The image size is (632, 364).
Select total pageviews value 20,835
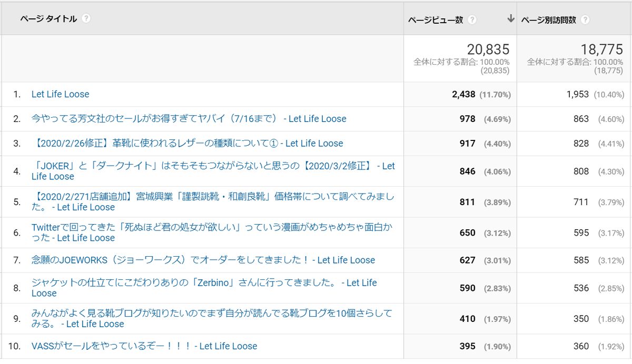(x=488, y=49)
